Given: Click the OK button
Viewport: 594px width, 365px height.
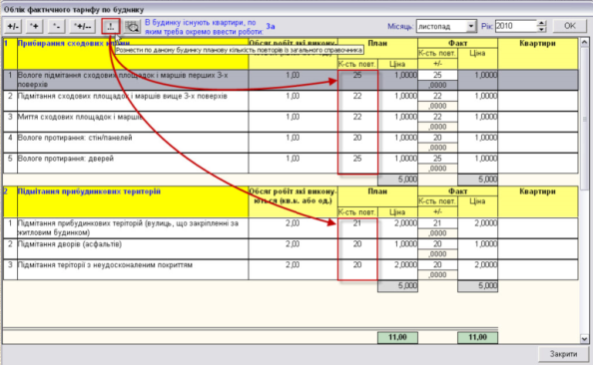Looking at the screenshot, I should 570,26.
